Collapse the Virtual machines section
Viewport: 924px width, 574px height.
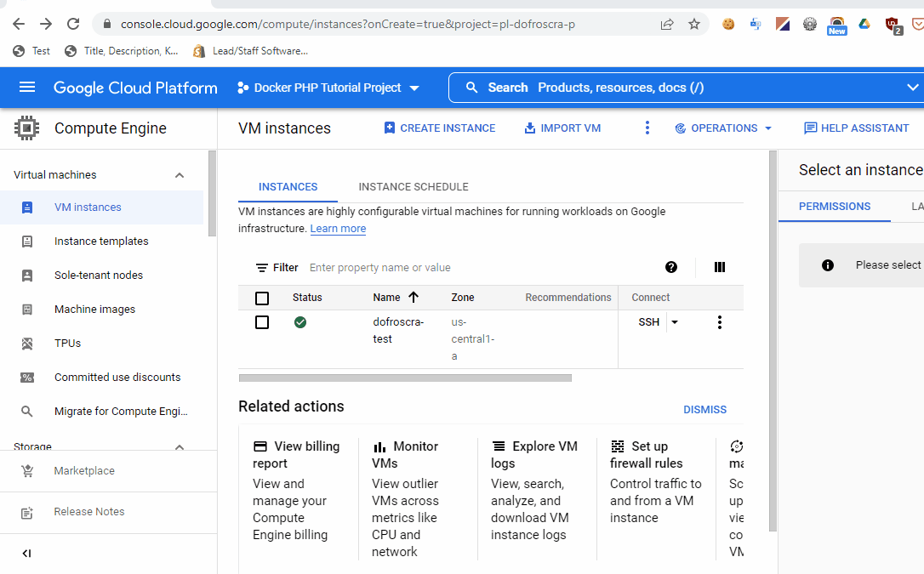click(x=180, y=175)
